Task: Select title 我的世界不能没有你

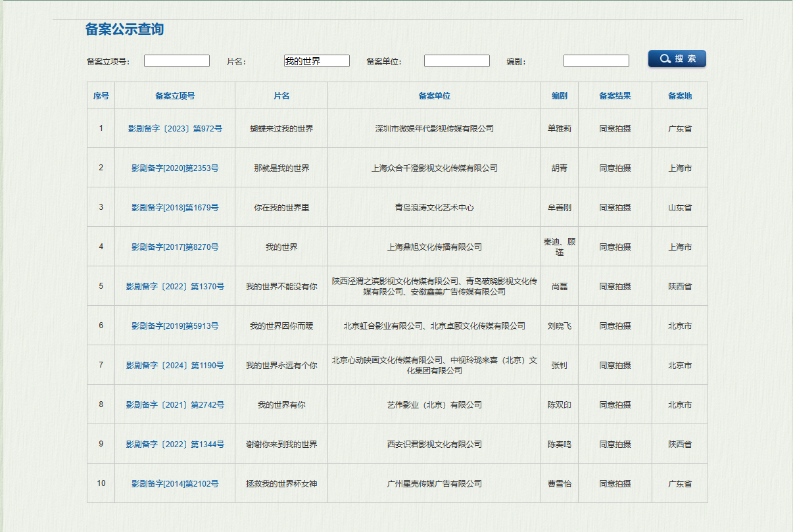Action: click(x=281, y=286)
